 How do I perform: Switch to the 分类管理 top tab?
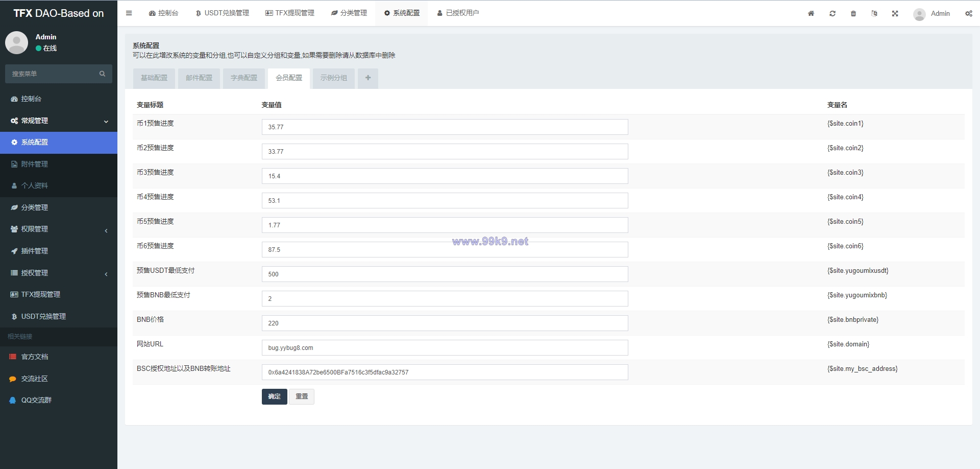(x=349, y=13)
